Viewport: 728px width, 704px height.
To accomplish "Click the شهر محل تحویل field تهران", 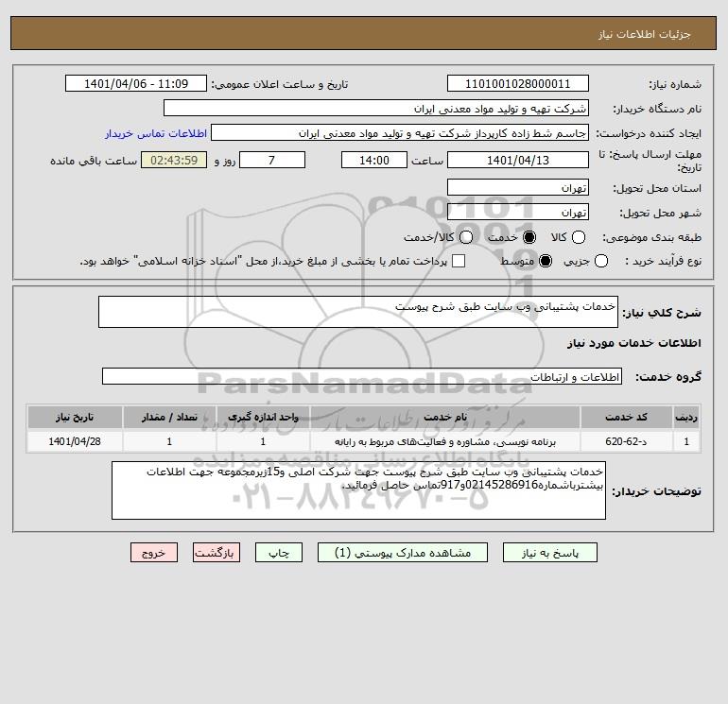I will pyautogui.click(x=518, y=213).
